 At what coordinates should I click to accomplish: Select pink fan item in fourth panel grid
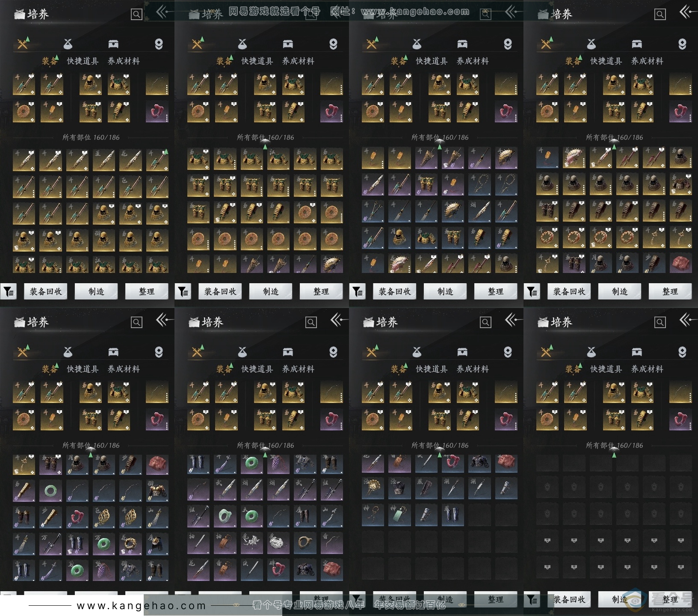574,158
